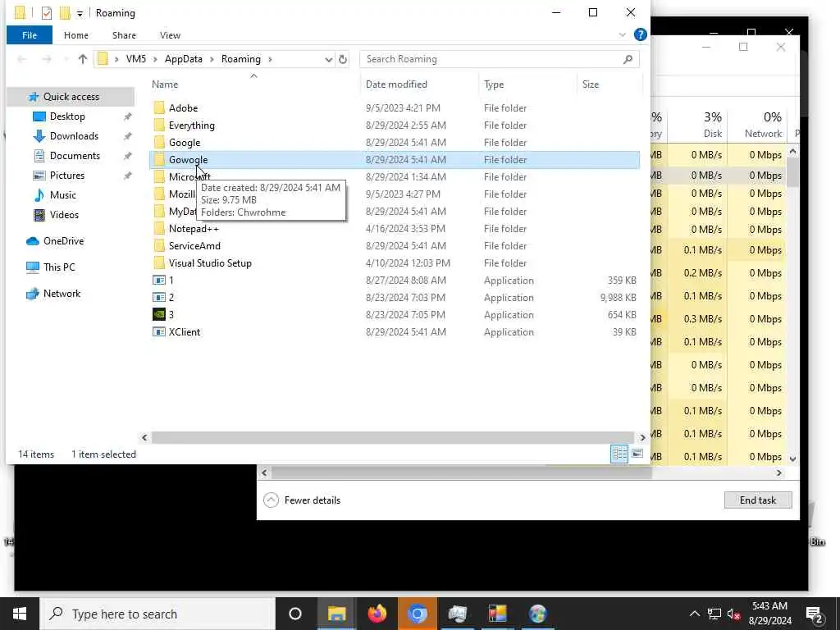Open Documents in navigation pane
Viewport: 840px width, 630px height.
point(75,155)
